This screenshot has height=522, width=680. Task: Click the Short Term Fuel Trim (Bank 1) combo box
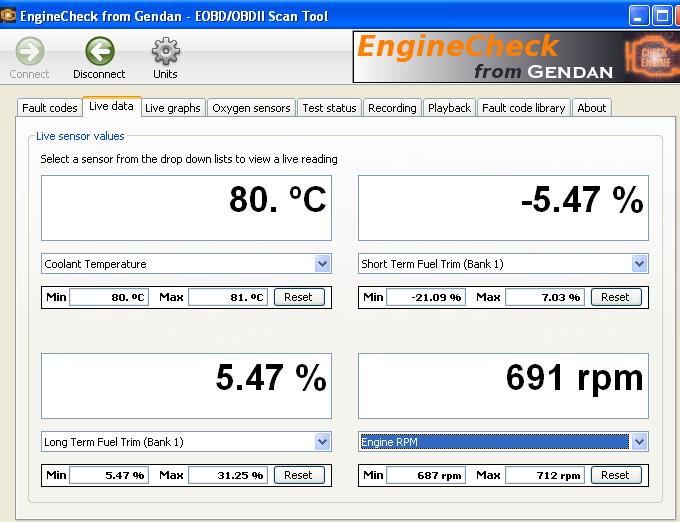click(503, 264)
